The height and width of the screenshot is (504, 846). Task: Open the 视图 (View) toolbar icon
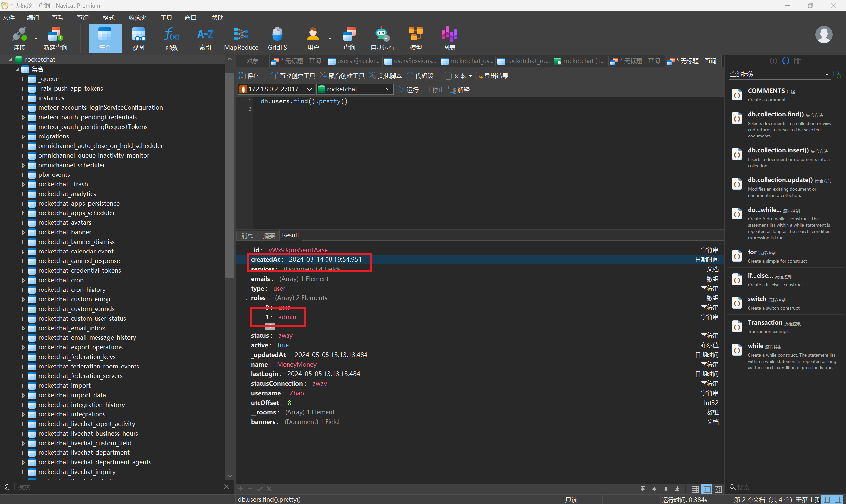(x=138, y=38)
